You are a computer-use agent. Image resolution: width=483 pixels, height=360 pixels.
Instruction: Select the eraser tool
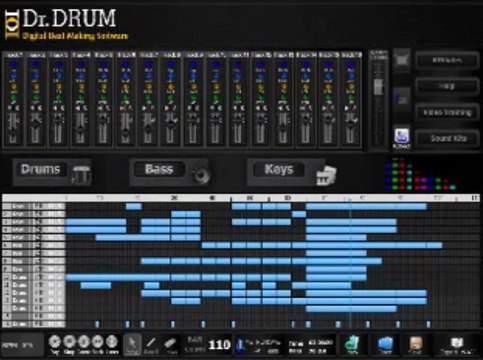171,344
